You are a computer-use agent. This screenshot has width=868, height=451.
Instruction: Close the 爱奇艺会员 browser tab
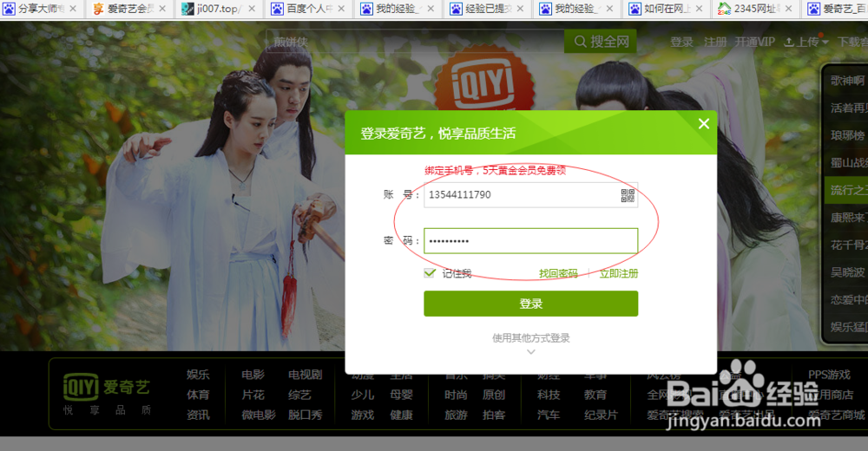[162, 9]
